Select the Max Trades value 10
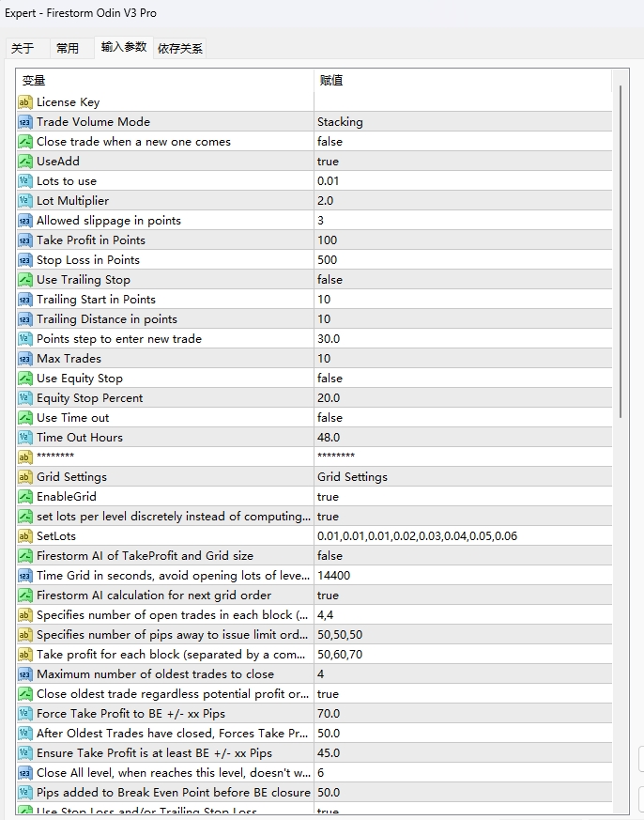 tap(463, 358)
